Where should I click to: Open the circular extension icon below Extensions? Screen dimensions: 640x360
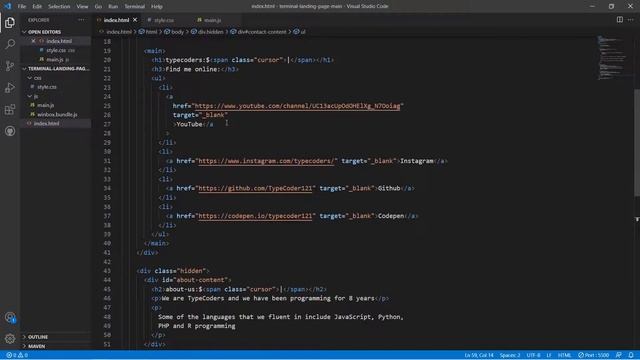[10, 131]
